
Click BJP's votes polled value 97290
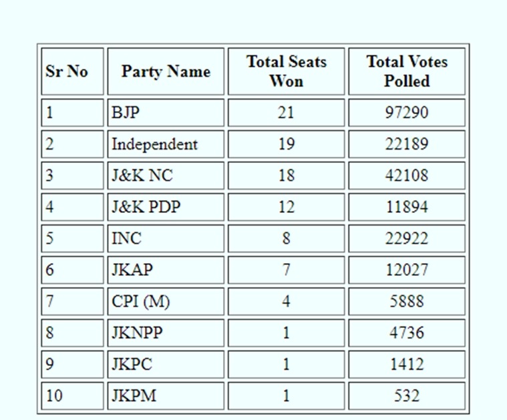point(406,112)
